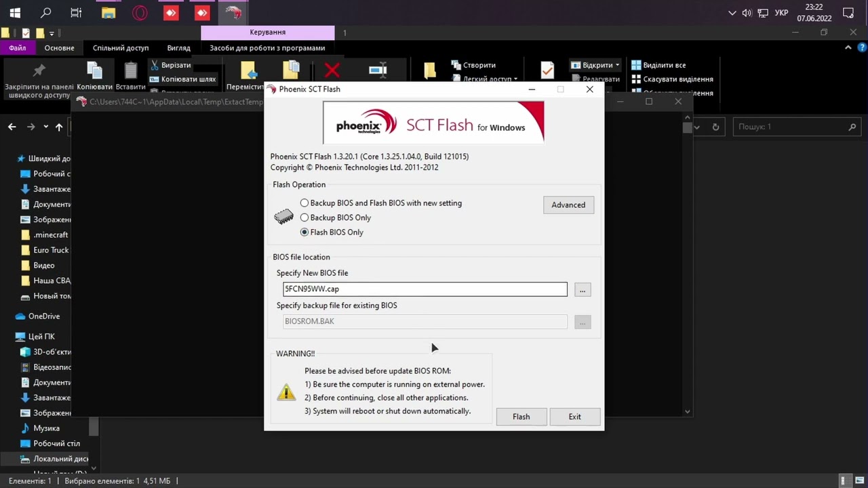Click Копіювати in the Explorer ribbon
Image resolution: width=868 pixels, height=488 pixels.
coord(94,77)
